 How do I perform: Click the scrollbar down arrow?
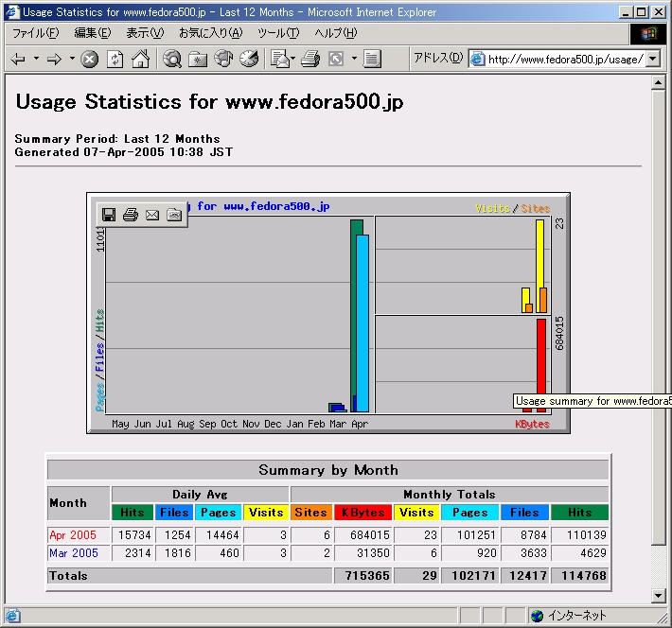click(658, 595)
